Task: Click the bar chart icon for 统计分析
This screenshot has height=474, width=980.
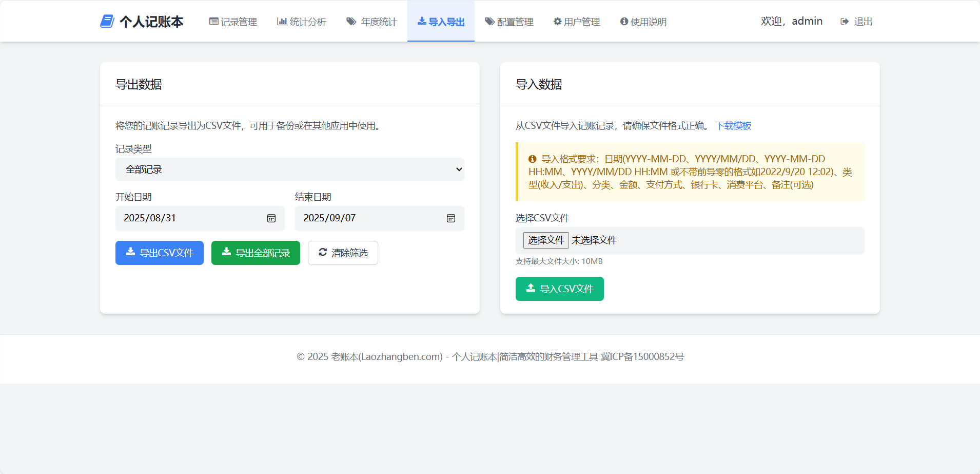Action: coord(282,22)
